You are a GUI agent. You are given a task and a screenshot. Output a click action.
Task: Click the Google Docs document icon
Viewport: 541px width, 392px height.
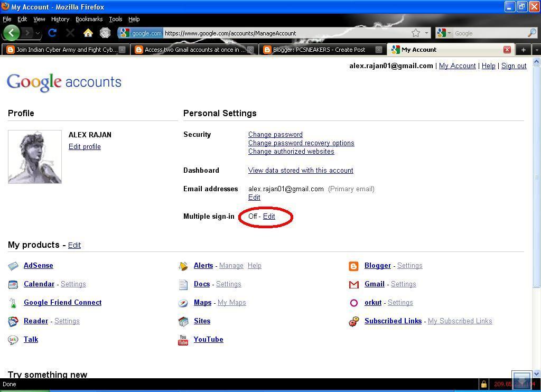tap(183, 284)
